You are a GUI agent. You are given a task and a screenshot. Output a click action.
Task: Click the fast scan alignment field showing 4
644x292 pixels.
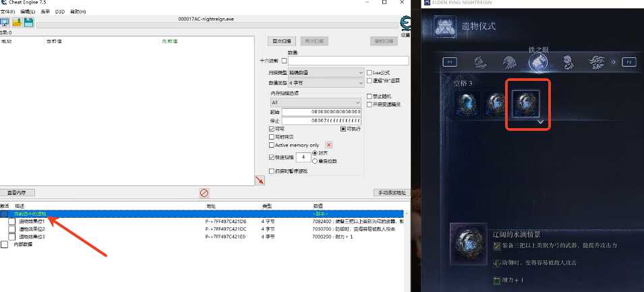pyautogui.click(x=303, y=157)
